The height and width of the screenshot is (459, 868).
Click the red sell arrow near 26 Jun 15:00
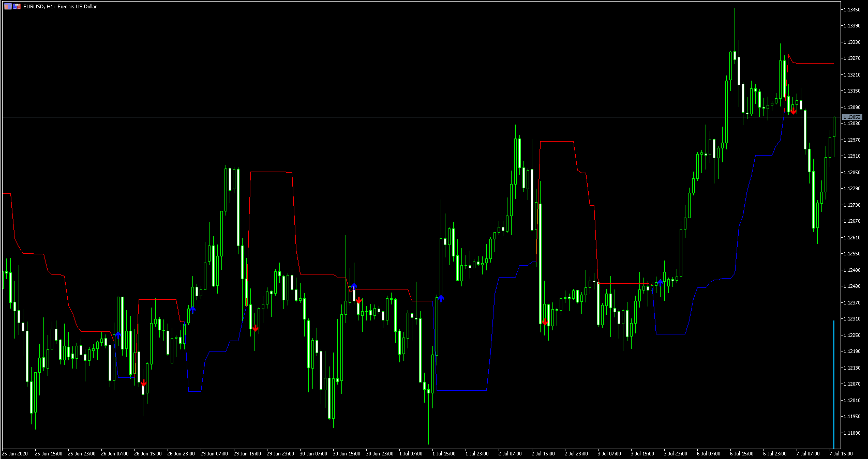[x=143, y=383]
